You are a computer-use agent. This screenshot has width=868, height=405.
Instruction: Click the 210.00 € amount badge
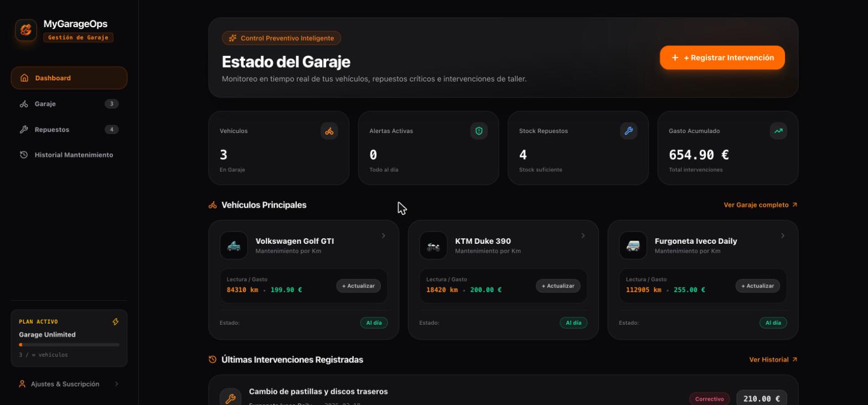pos(762,398)
